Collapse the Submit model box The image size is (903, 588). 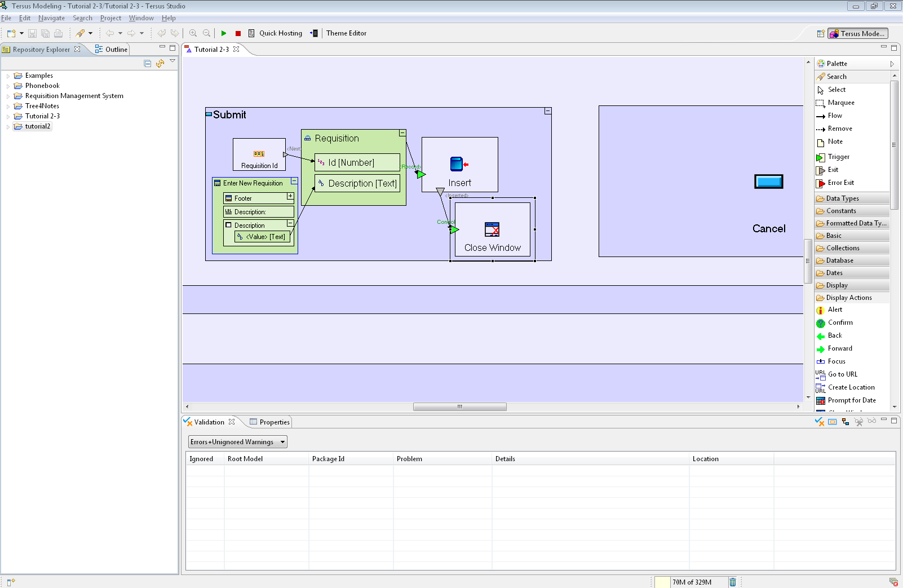(547, 111)
